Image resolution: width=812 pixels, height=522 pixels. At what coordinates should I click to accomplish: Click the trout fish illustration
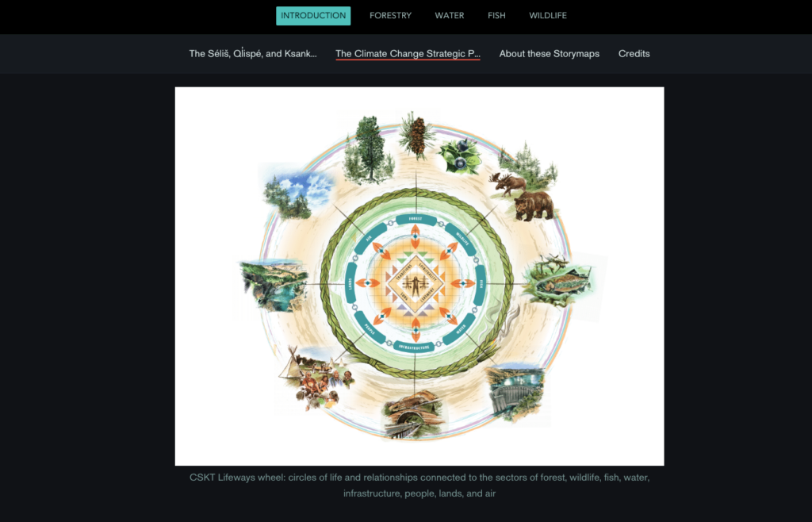562,282
